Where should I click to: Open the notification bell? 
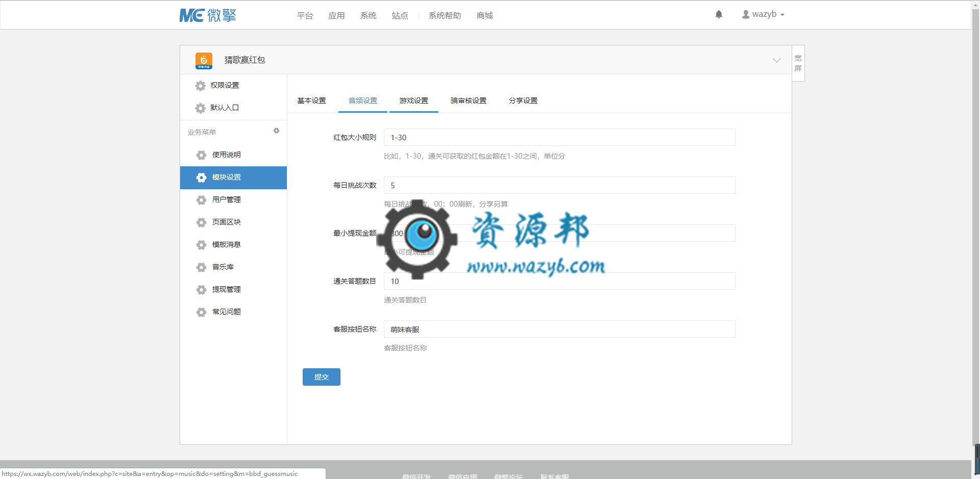click(x=719, y=14)
